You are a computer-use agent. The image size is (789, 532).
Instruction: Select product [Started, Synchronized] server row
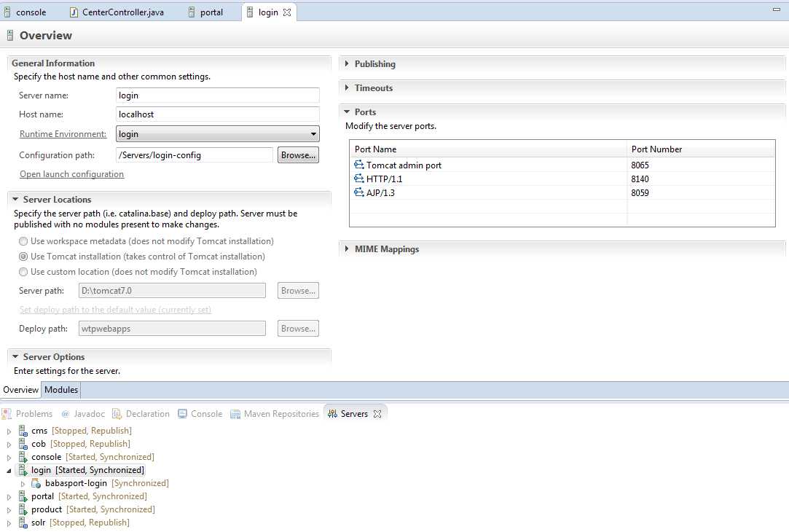click(x=93, y=509)
